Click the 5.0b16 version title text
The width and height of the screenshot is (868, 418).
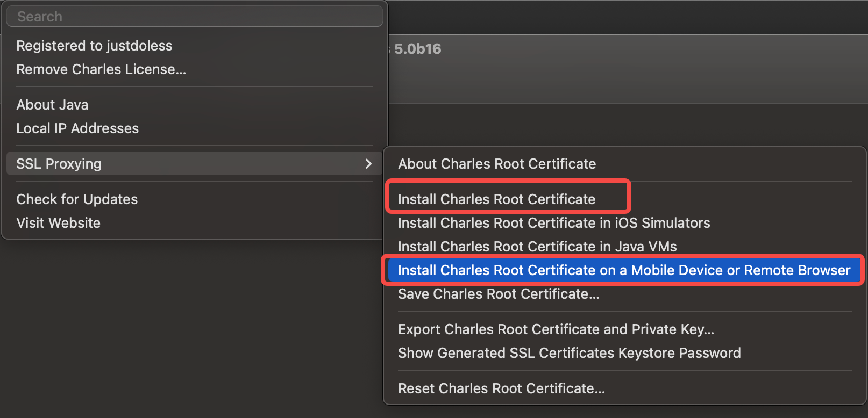(417, 49)
